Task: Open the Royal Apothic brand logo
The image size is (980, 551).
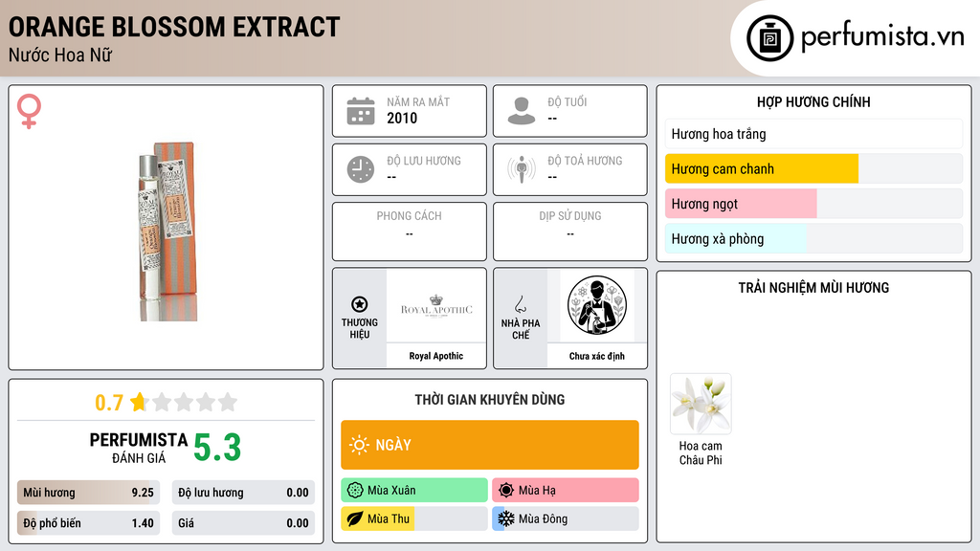Action: [436, 306]
